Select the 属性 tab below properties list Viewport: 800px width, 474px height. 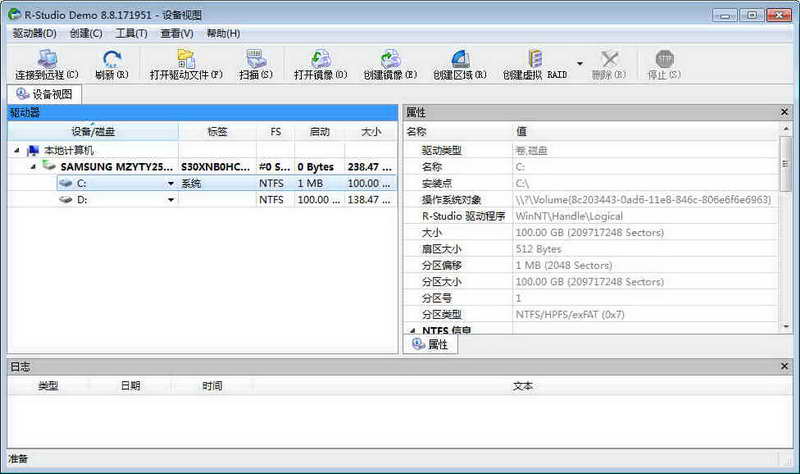431,344
